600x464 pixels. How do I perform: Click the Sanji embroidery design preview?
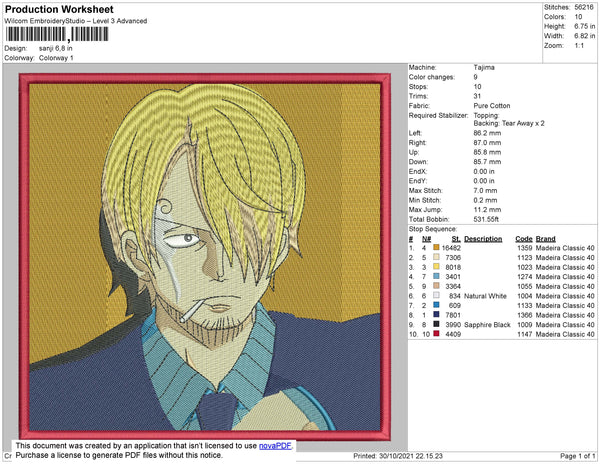(205, 256)
